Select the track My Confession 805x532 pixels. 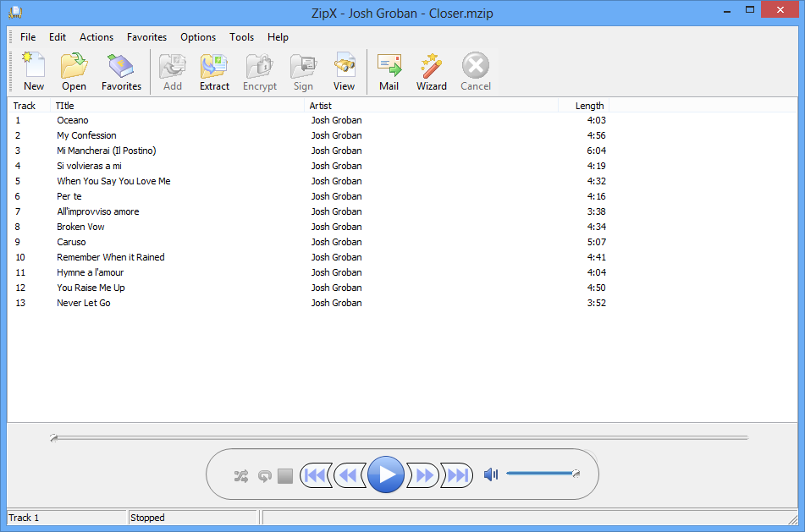pyautogui.click(x=86, y=135)
